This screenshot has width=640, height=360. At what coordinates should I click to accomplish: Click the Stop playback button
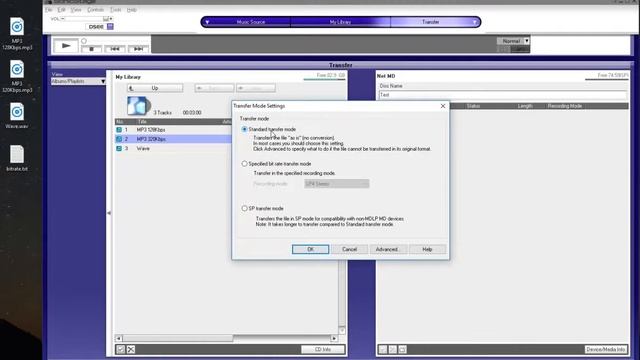[91, 49]
